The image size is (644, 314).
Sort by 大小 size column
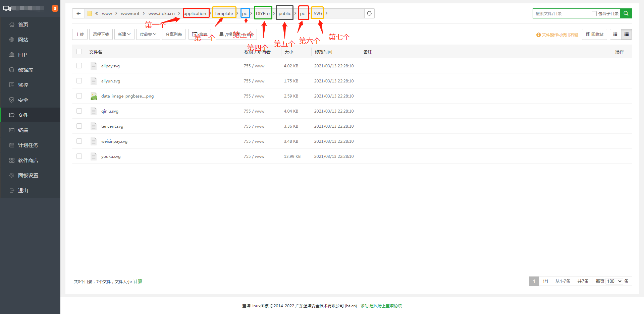pos(289,52)
